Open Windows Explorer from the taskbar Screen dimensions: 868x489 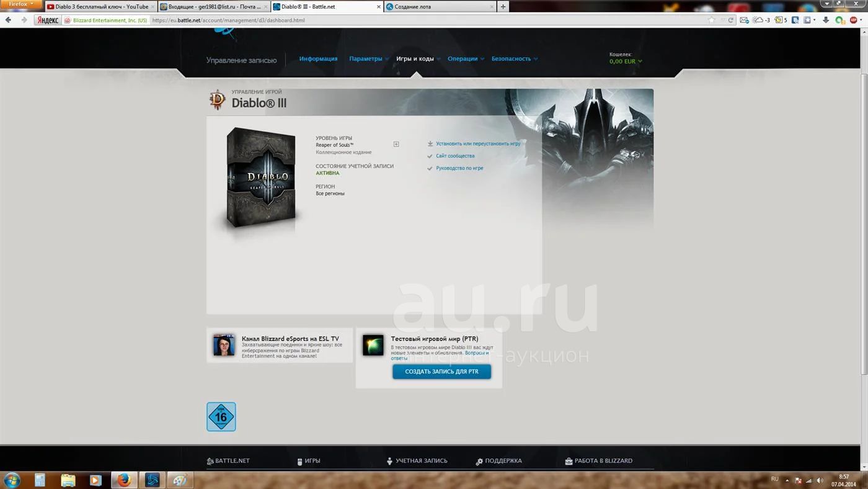pyautogui.click(x=68, y=480)
